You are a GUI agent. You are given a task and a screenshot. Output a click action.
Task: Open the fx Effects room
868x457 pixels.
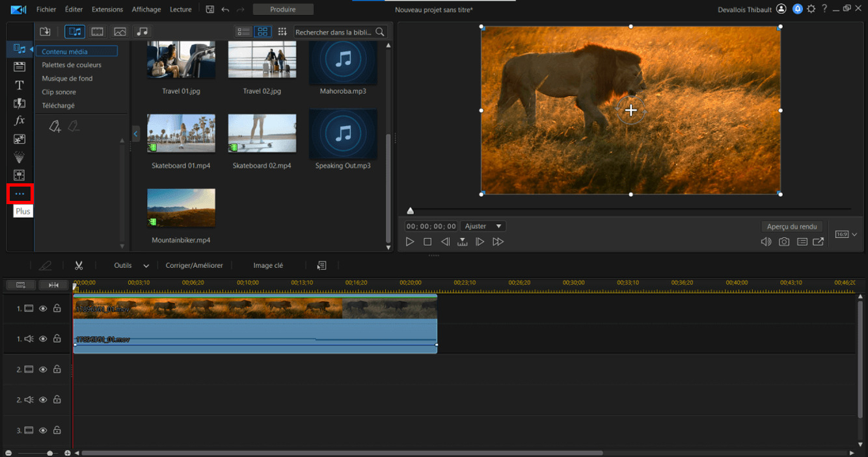(20, 121)
